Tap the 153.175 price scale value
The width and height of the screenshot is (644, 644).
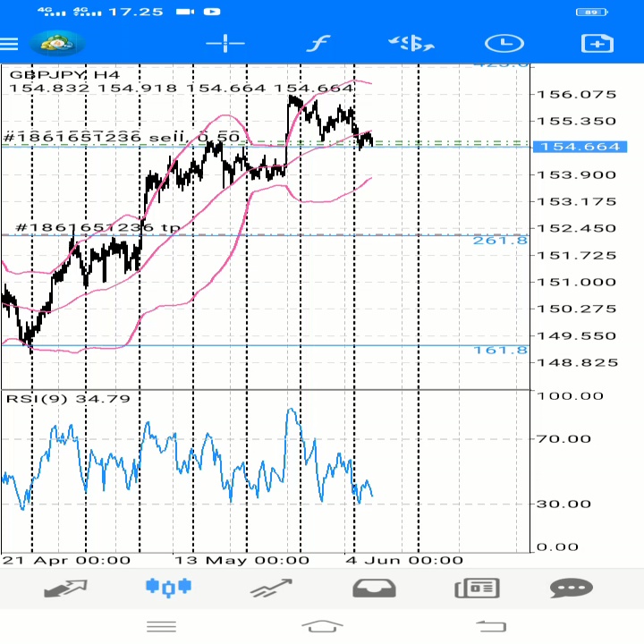tap(577, 201)
